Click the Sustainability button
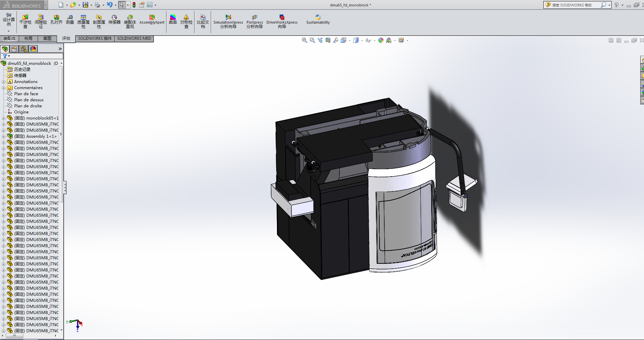Image resolution: width=644 pixels, height=340 pixels. 318,20
